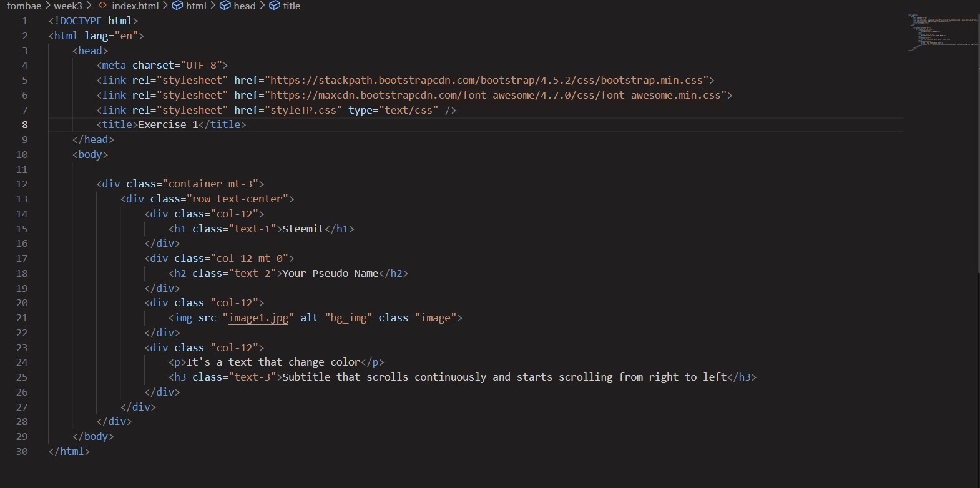
Task: Open the styleTP.css href link
Action: coord(303,110)
